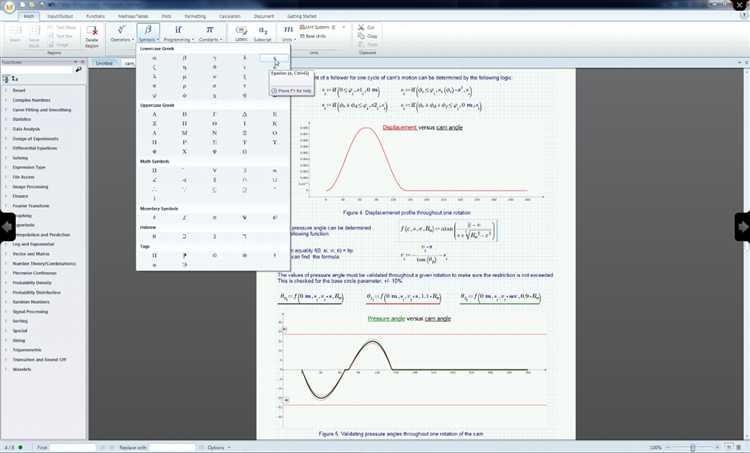The width and height of the screenshot is (750, 453).
Task: Open the Document ribbon tab
Action: click(264, 16)
